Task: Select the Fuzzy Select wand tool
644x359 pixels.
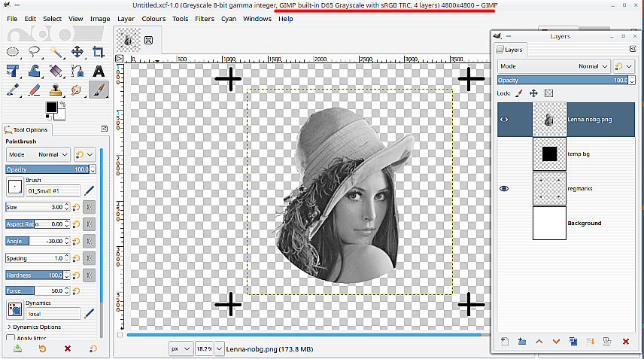Action: (56, 52)
